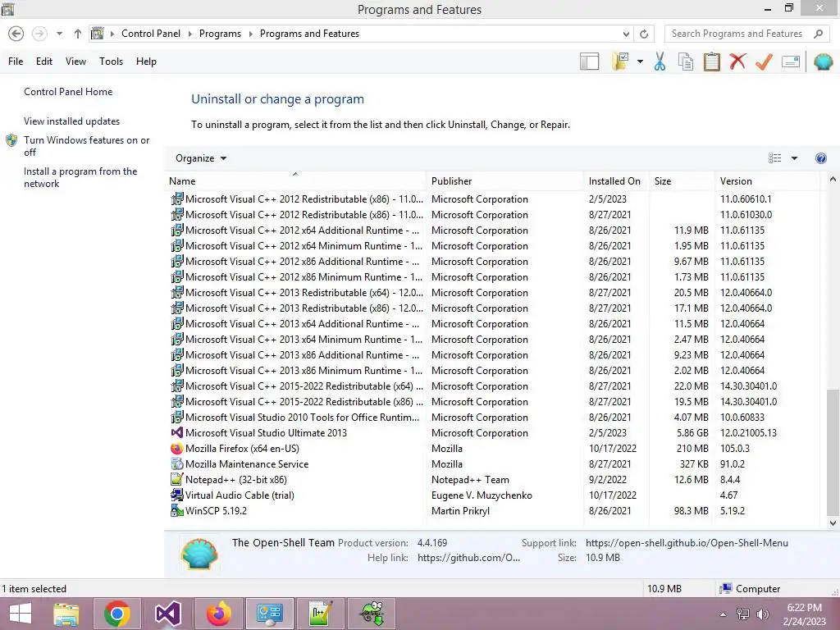Image resolution: width=840 pixels, height=630 pixels.
Task: Go to Control Panel Home
Action: (x=68, y=92)
